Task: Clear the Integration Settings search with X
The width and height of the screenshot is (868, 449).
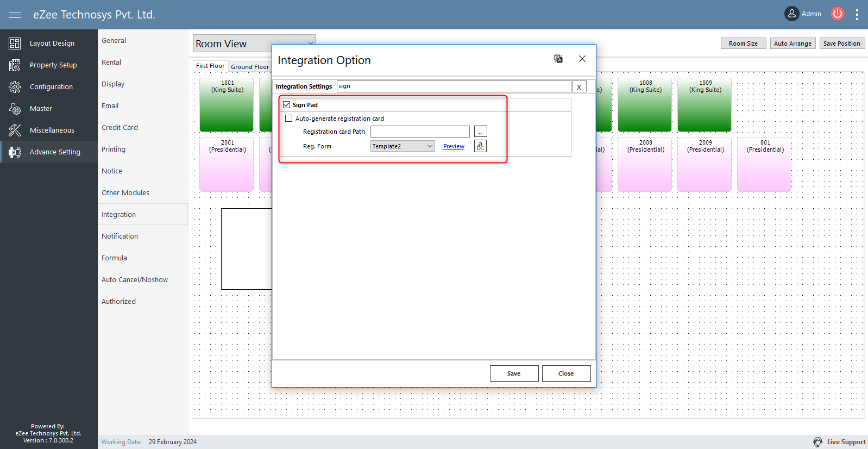Action: [x=579, y=87]
